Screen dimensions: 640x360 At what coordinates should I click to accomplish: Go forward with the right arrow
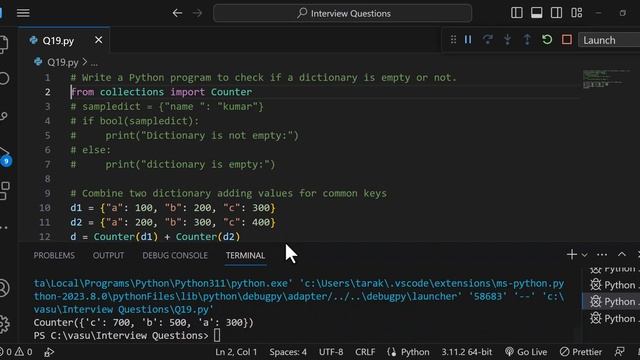click(x=198, y=13)
